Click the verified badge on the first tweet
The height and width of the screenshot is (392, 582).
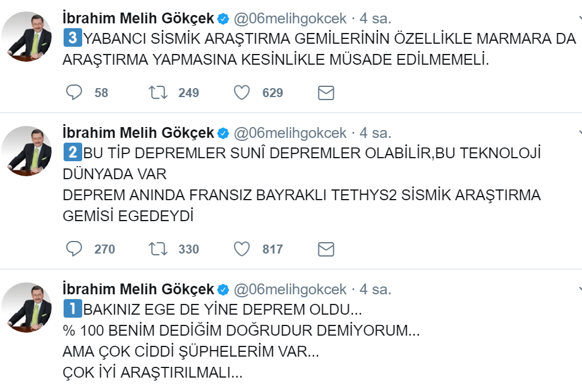pos(223,19)
